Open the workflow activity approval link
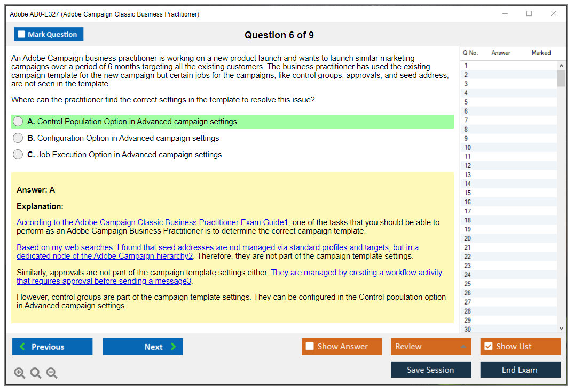Screen dimensions: 574x392 356,273
